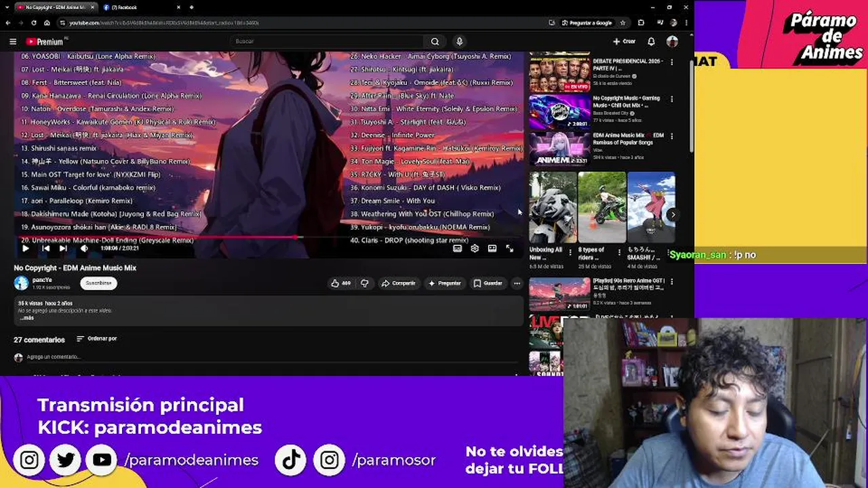Go back in the browser

pyautogui.click(x=8, y=23)
